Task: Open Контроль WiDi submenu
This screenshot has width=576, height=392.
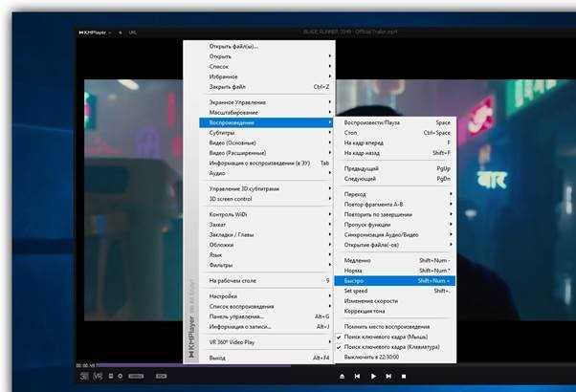Action: tap(266, 214)
